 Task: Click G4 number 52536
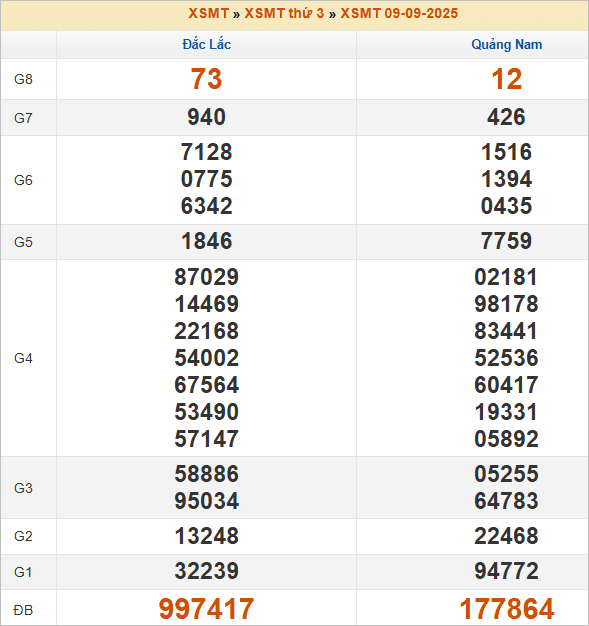pos(506,358)
